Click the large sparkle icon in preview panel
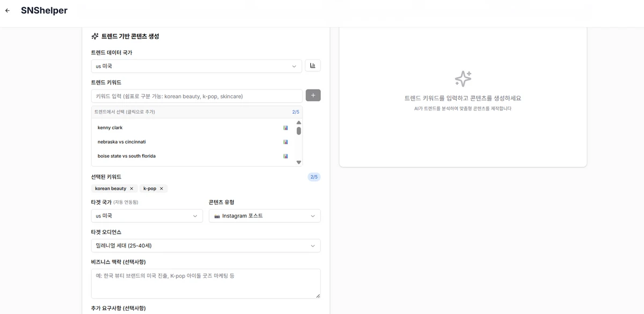The height and width of the screenshot is (314, 644). click(x=463, y=79)
